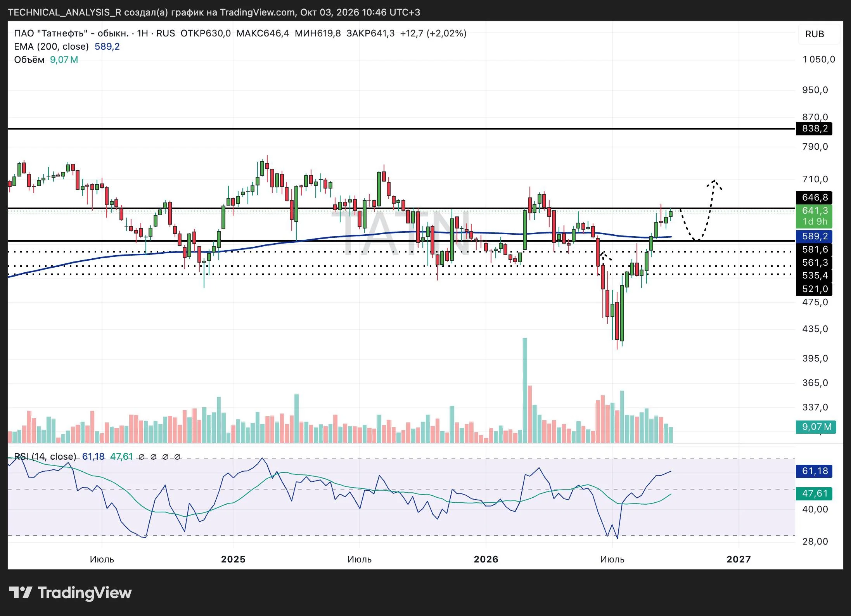Image resolution: width=851 pixels, height=616 pixels.
Task: Select the EMA (200, close) indicator legend
Action: 51,47
